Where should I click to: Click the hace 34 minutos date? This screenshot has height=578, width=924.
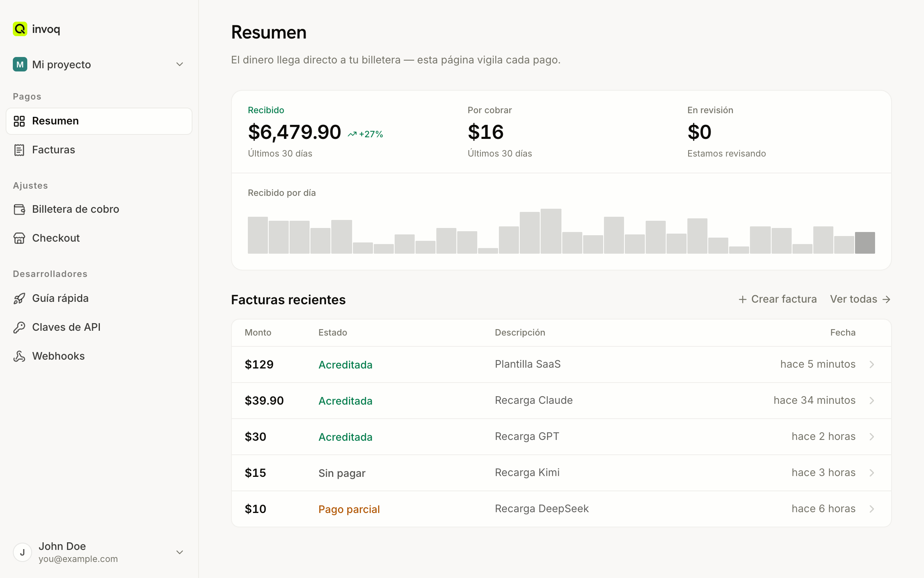click(x=815, y=400)
